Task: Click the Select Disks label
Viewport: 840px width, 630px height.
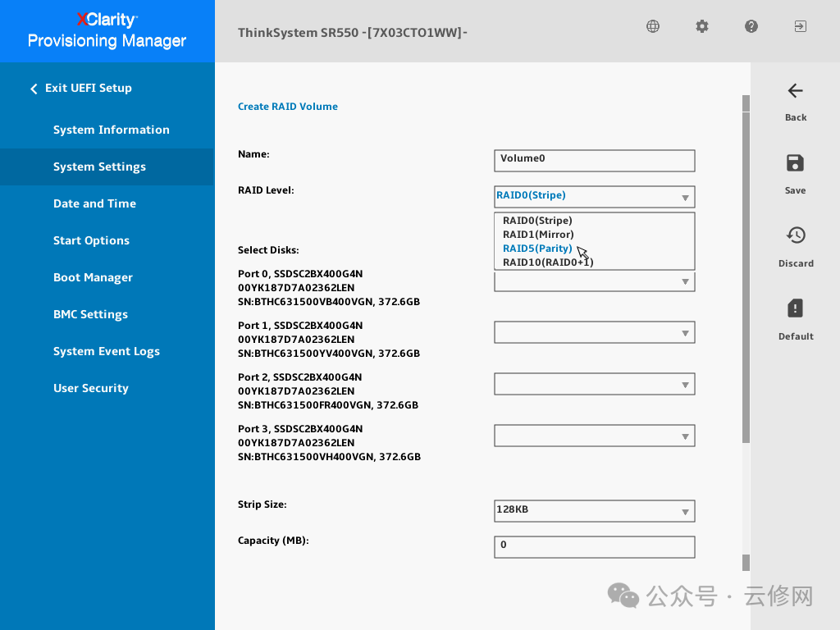Action: (268, 249)
